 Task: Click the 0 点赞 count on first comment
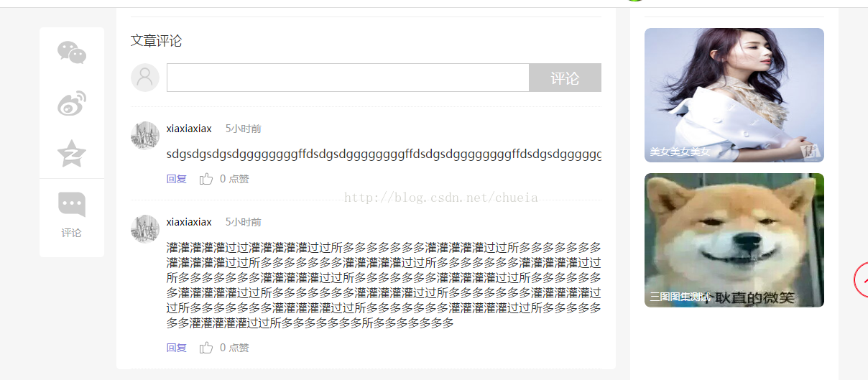234,179
